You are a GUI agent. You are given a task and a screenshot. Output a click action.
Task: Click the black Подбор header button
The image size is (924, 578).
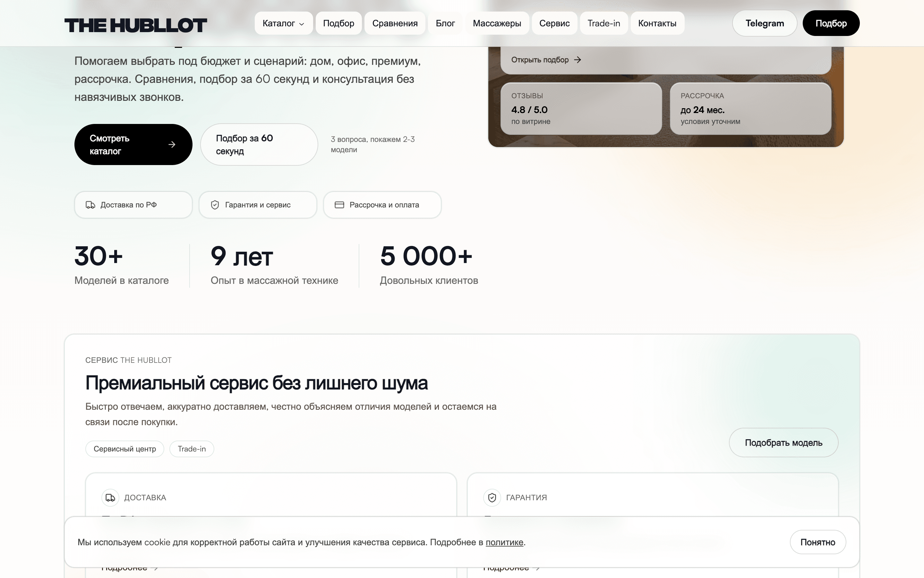tap(831, 23)
